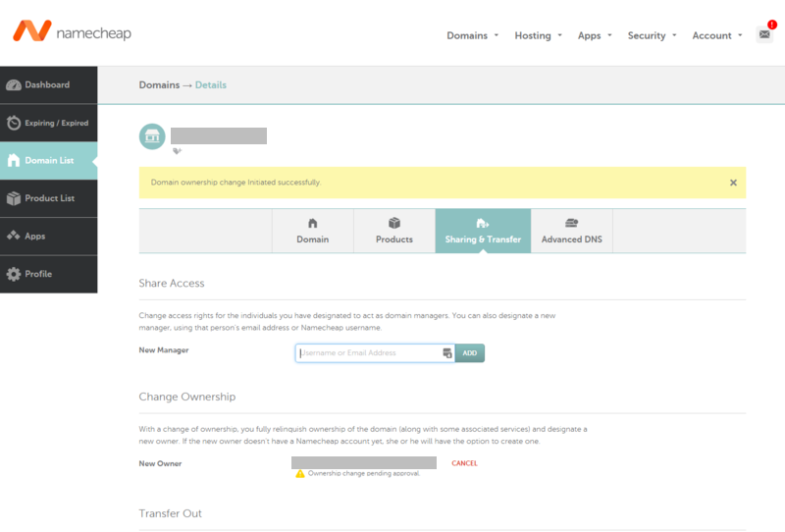This screenshot has width=785, height=532.
Task: Select Domain List in the sidebar
Action: point(48,161)
